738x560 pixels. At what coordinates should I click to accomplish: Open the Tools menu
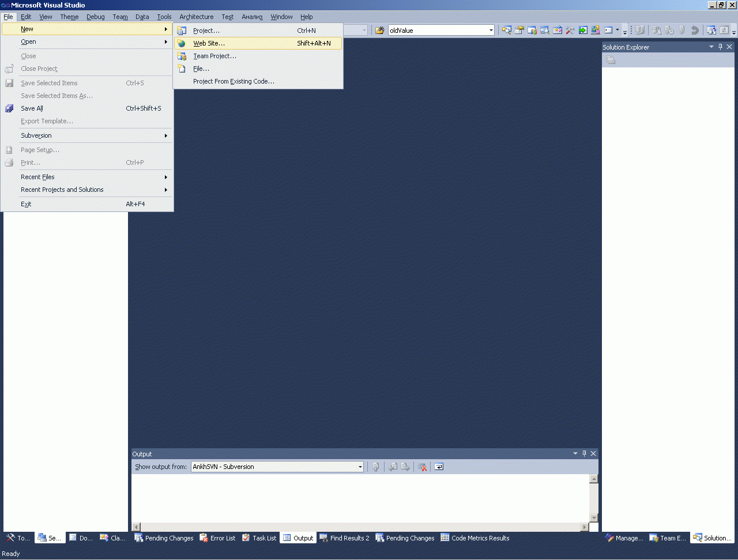[164, 17]
